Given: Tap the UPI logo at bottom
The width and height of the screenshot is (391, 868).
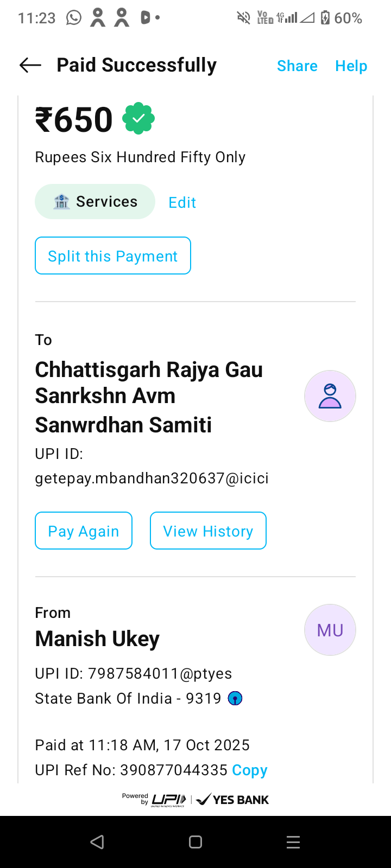Looking at the screenshot, I should coord(169,800).
